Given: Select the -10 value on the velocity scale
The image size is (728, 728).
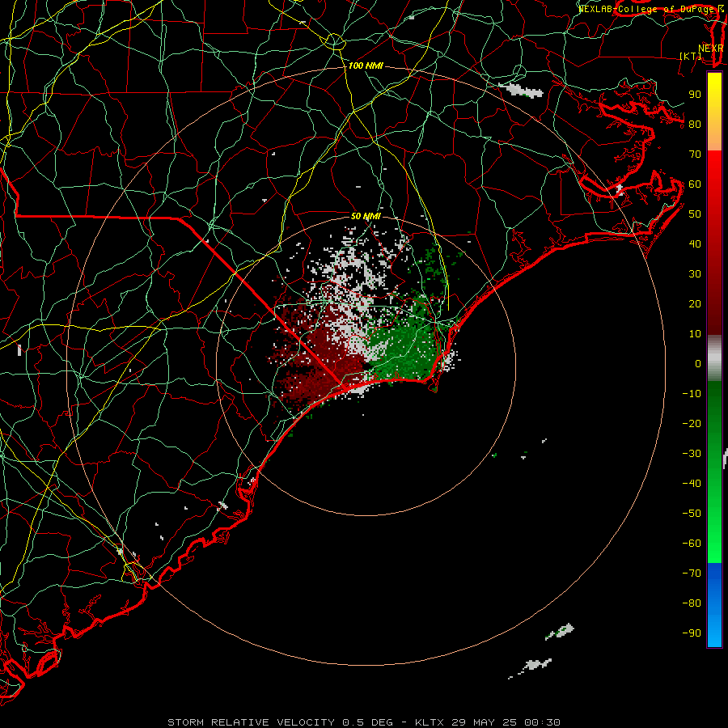Looking at the screenshot, I should 692,394.
